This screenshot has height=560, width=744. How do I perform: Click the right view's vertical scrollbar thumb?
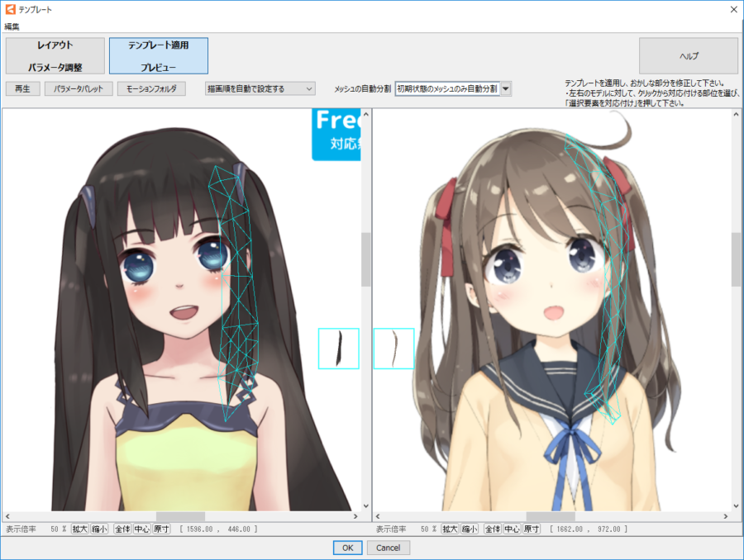736,259
